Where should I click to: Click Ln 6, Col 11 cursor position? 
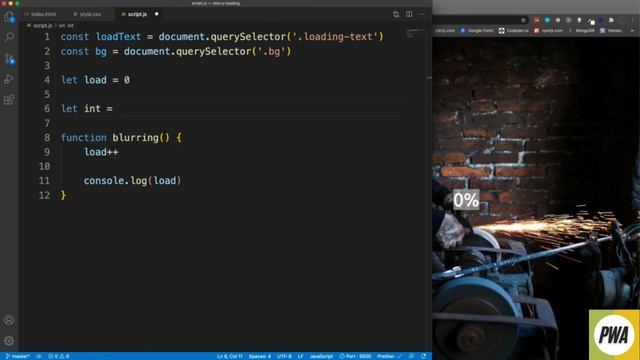pyautogui.click(x=229, y=356)
